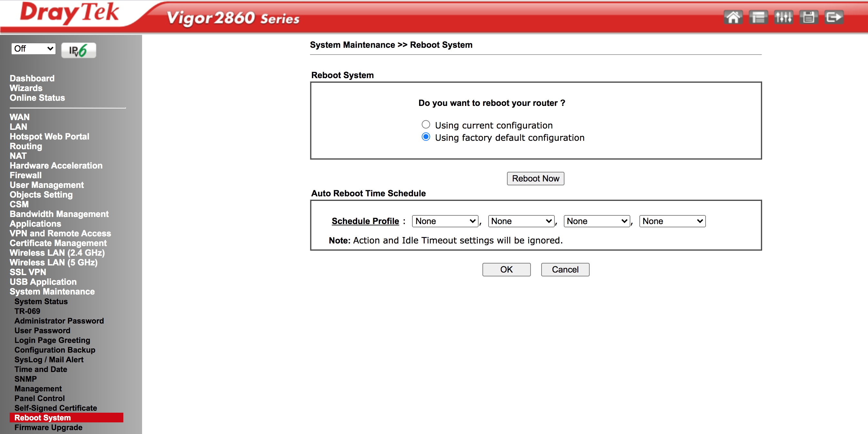Toggle the Off dropdown switch

pyautogui.click(x=33, y=49)
